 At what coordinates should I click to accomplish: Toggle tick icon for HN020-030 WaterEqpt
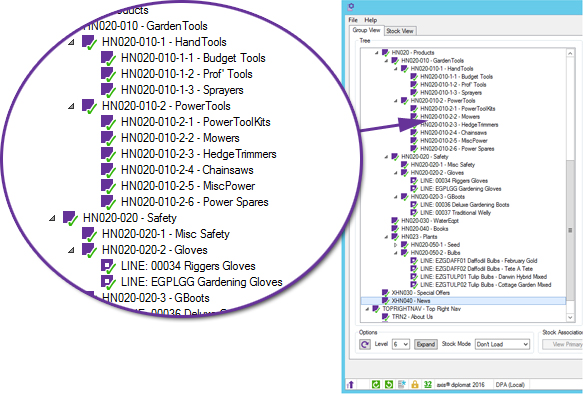[395, 221]
